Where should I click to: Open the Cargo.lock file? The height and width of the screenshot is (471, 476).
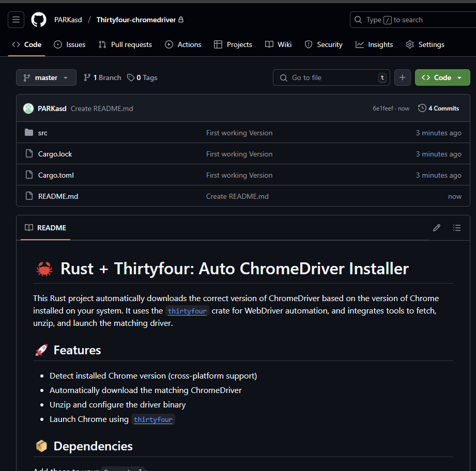click(x=55, y=154)
